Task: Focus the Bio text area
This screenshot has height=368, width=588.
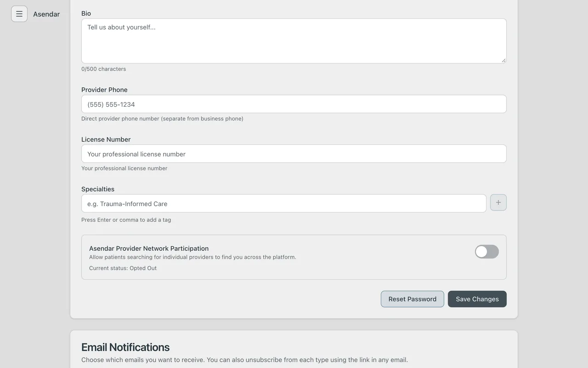Action: pos(294,41)
